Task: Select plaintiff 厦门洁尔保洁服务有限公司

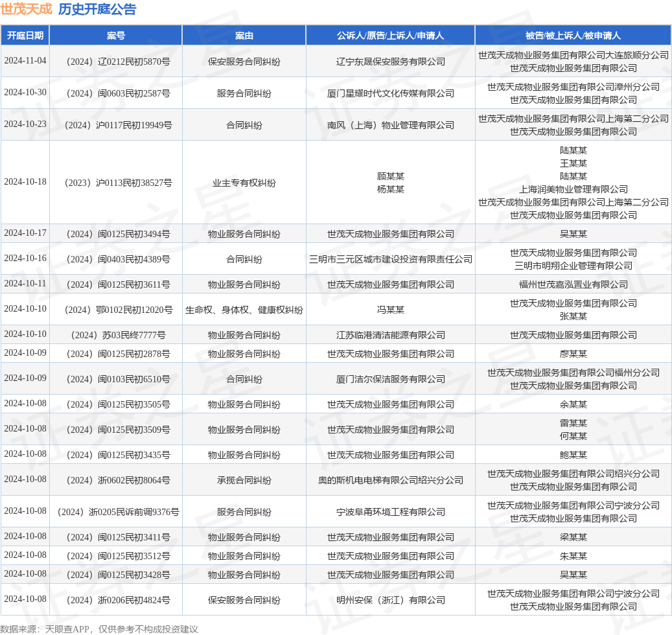Action: [x=390, y=379]
